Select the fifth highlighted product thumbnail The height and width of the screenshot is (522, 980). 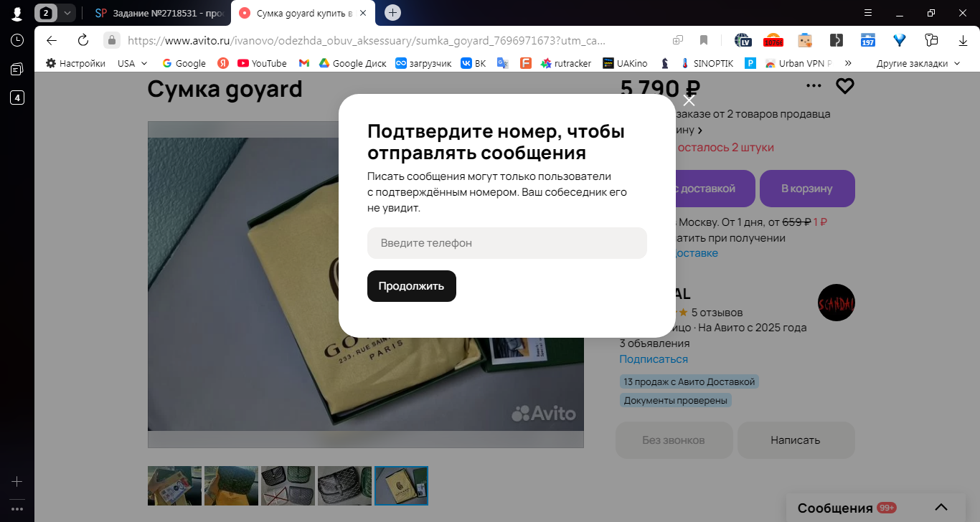point(401,486)
